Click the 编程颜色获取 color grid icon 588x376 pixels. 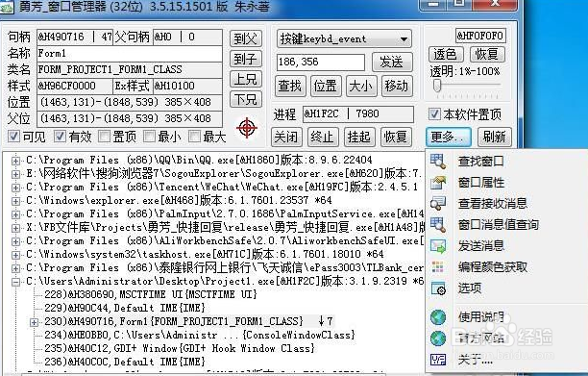tap(437, 266)
